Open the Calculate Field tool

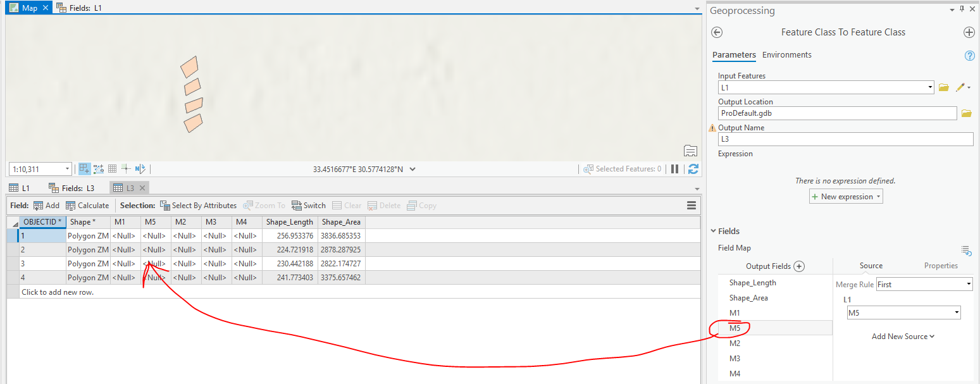pos(87,205)
